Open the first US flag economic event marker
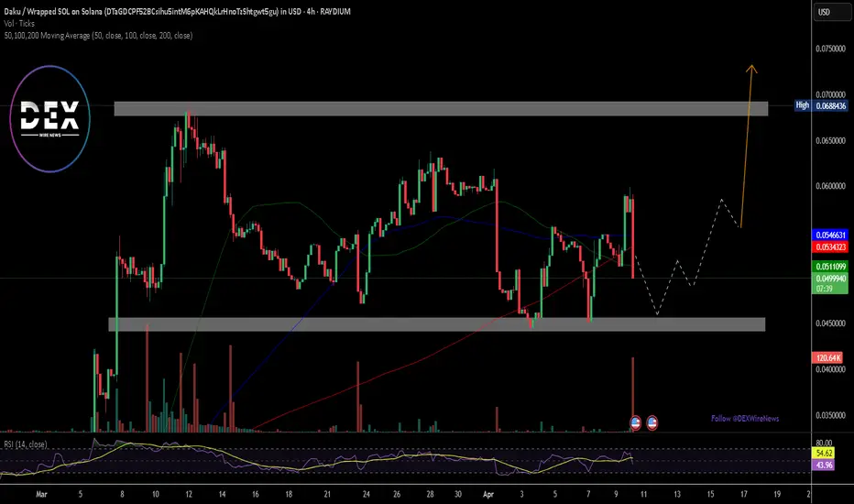Screen dimensions: 854x504 point(635,422)
